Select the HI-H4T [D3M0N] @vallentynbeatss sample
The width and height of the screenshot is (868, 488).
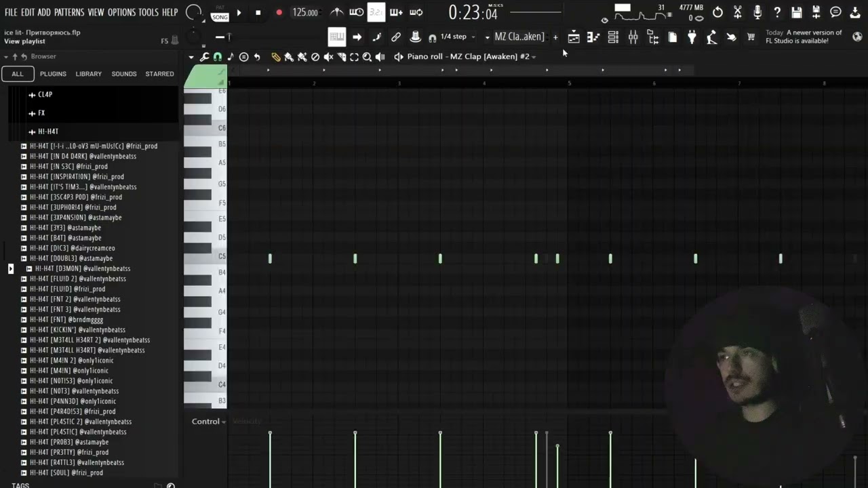[x=83, y=268]
